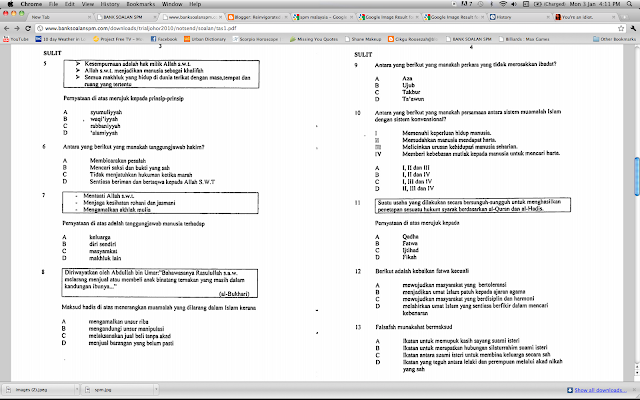
Task: Open the Other Bookmarks folder
Action: click(x=614, y=39)
